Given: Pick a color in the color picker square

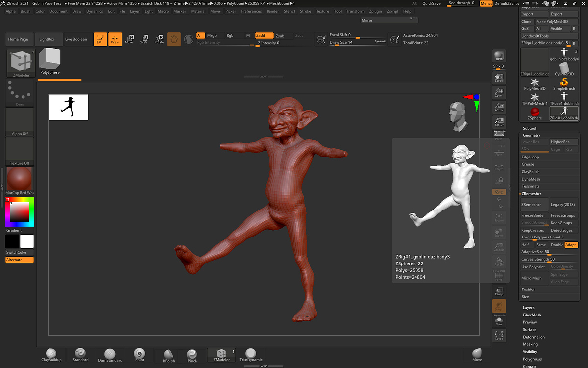Looking at the screenshot, I should pyautogui.click(x=20, y=212).
